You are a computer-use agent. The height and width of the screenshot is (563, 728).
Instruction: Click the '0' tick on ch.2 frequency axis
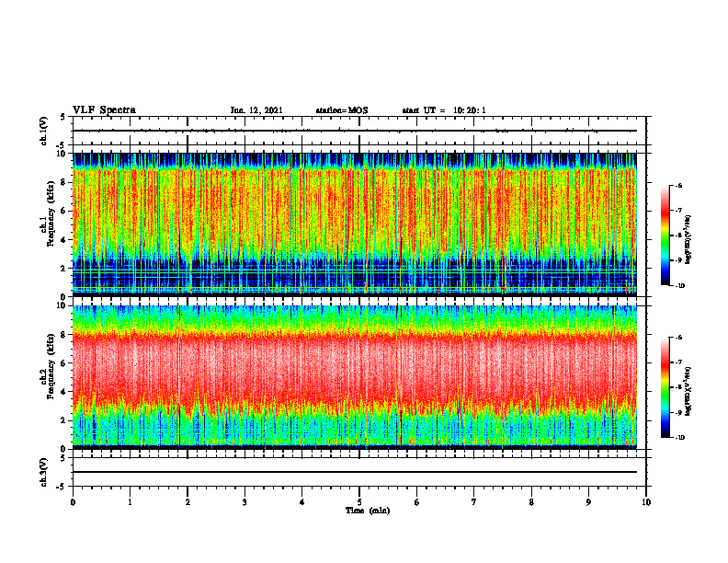(x=63, y=449)
